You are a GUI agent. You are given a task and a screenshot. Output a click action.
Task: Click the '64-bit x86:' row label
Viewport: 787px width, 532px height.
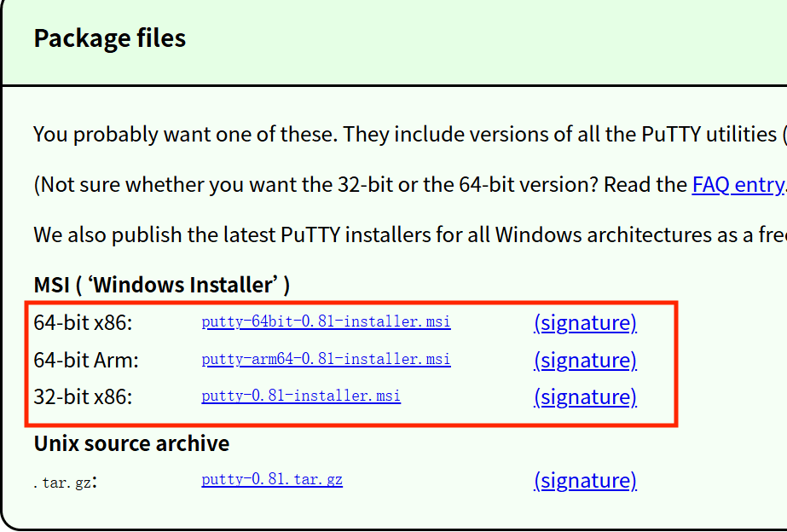click(x=83, y=323)
